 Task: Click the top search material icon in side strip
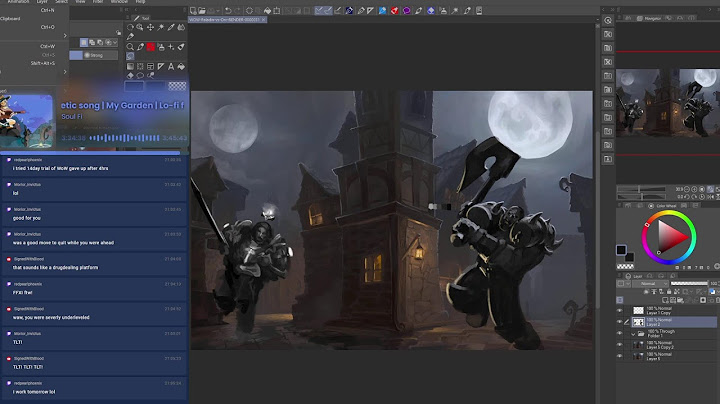coord(608,20)
